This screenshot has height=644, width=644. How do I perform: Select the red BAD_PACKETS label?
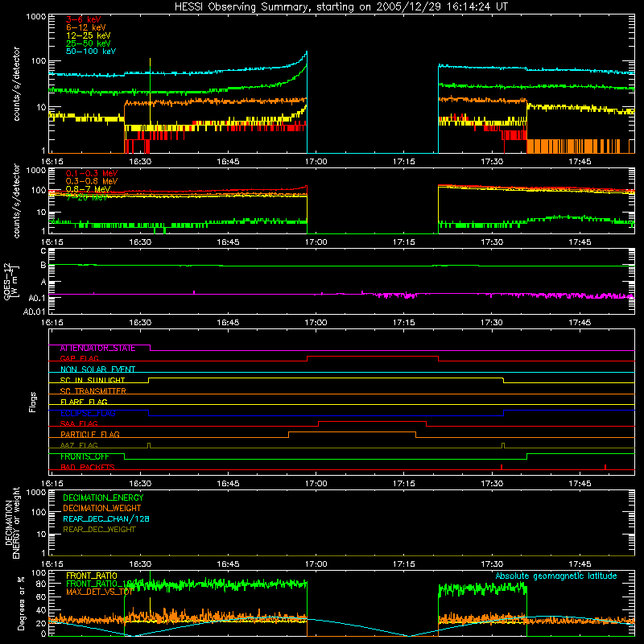click(x=88, y=467)
